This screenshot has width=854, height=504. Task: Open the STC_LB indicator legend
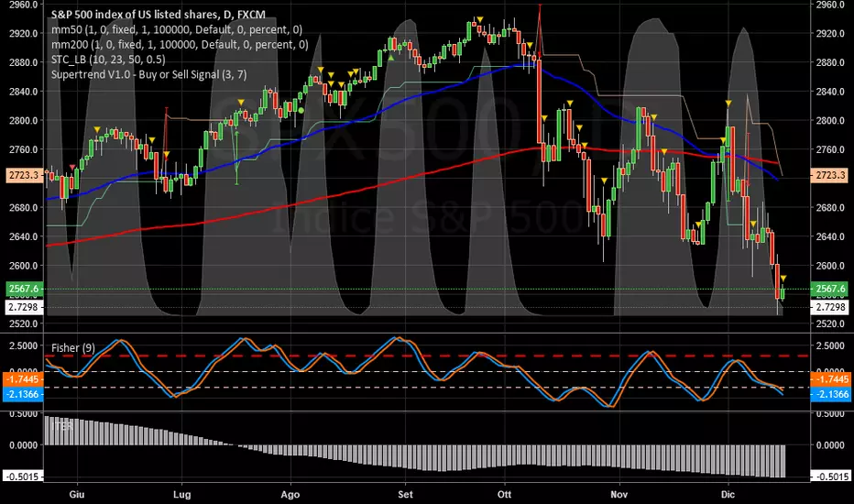pos(108,60)
